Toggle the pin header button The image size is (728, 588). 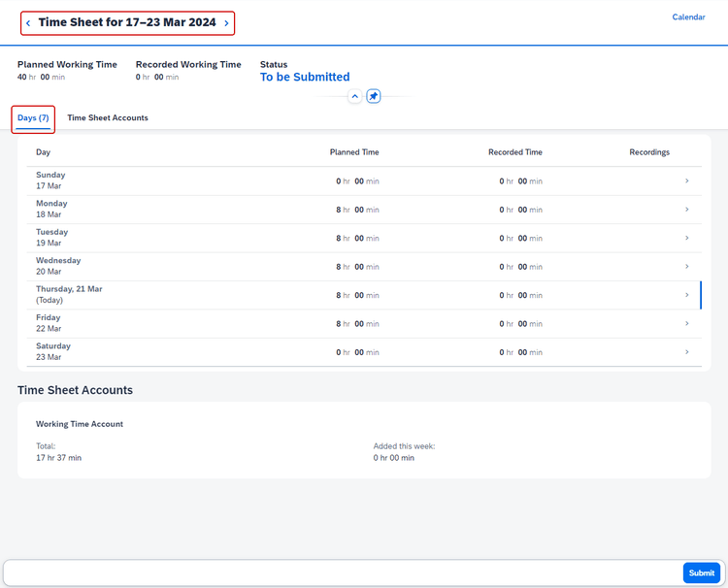pos(374,96)
